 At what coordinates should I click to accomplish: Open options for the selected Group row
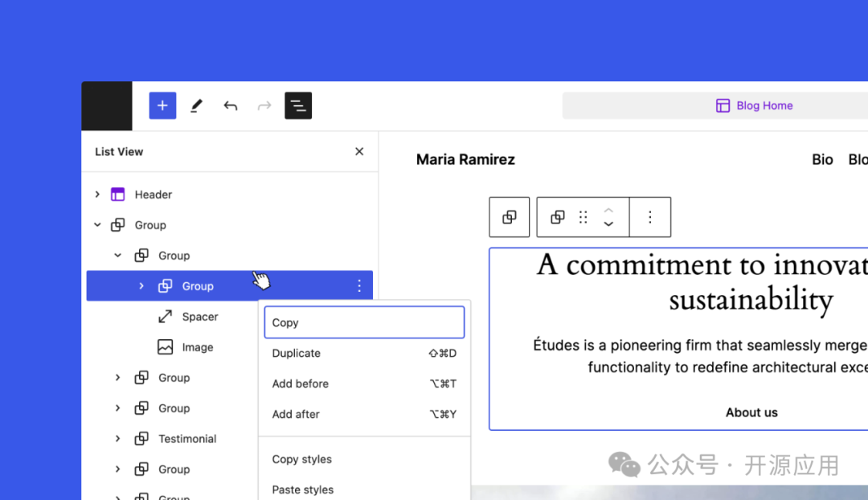[x=359, y=286]
